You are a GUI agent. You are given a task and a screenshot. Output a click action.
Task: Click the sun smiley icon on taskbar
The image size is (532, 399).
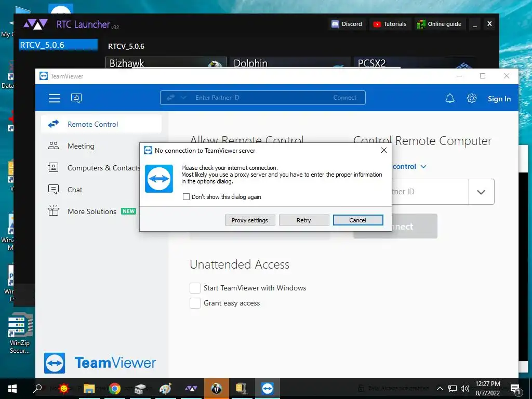(x=63, y=388)
